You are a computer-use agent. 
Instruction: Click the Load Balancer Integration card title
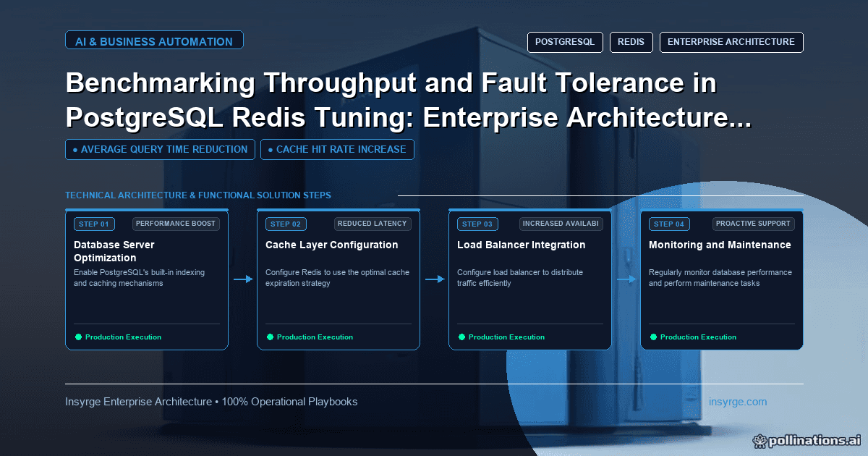coord(522,245)
